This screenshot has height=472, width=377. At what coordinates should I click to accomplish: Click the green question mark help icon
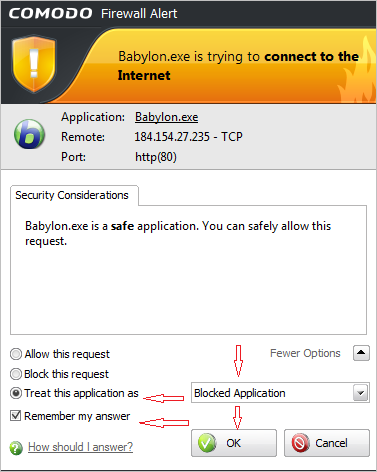16,448
